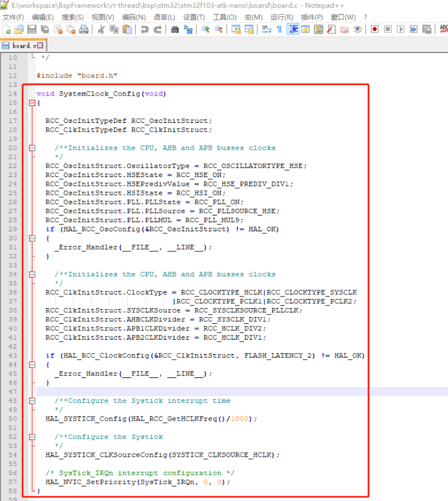Click the Zoom in magnifier icon
Image resolution: width=448 pixels, height=501 pixels.
206,29
